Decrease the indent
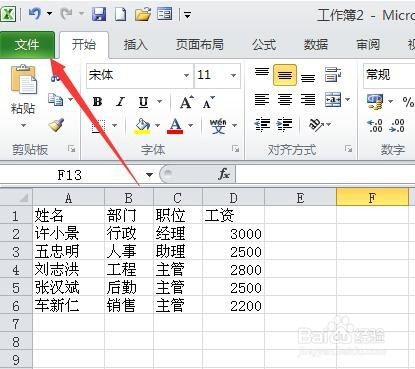 click(x=262, y=125)
